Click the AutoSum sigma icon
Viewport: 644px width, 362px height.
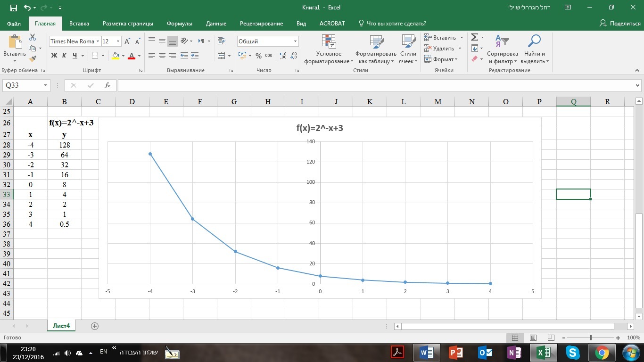tap(475, 37)
